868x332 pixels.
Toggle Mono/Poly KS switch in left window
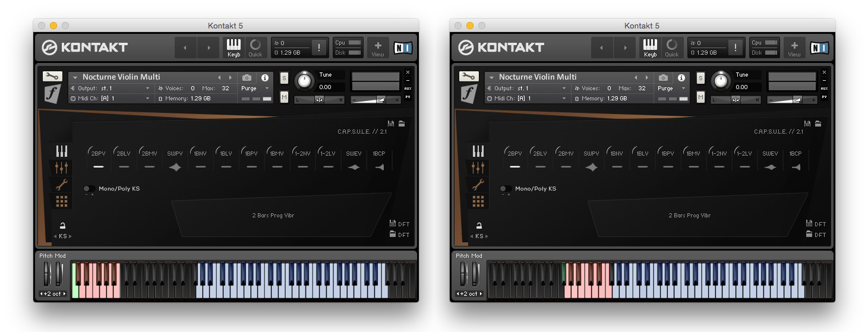[x=89, y=189]
